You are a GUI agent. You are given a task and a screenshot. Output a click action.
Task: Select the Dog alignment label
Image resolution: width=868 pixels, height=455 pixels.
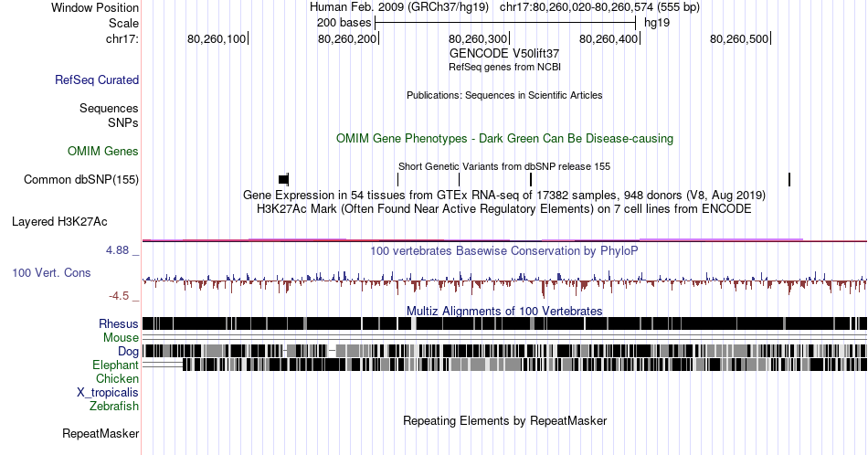pos(128,351)
